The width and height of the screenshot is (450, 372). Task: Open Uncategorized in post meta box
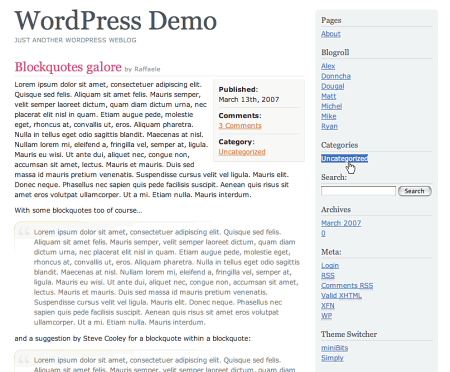[242, 152]
